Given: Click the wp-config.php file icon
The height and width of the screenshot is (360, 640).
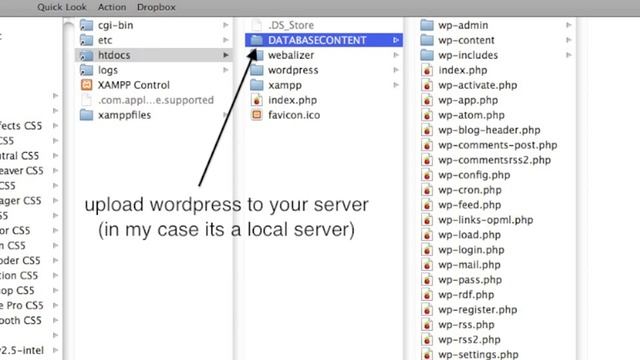Looking at the screenshot, I should pos(427,175).
